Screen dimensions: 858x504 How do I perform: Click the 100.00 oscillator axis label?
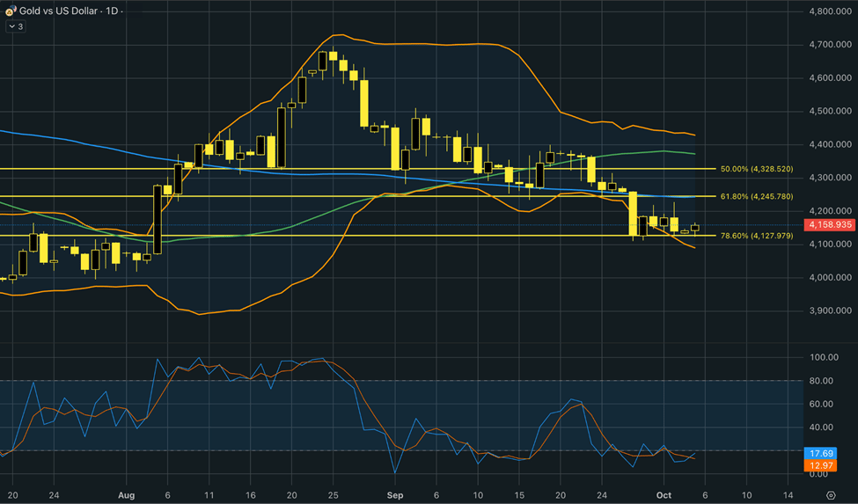(824, 357)
